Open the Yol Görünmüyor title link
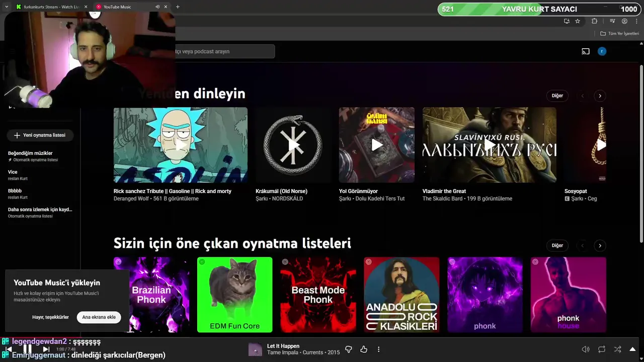The image size is (644, 362). (x=358, y=191)
